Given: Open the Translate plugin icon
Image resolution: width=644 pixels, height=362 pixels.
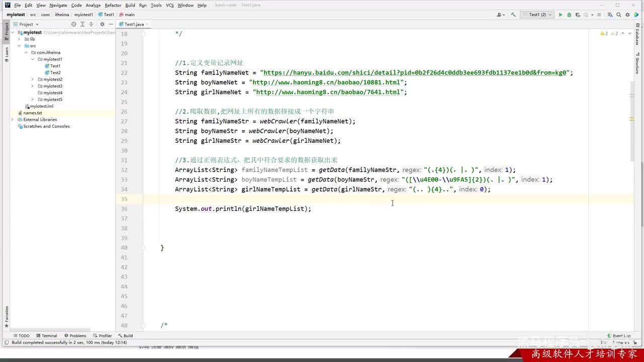Looking at the screenshot, I should pos(609,15).
